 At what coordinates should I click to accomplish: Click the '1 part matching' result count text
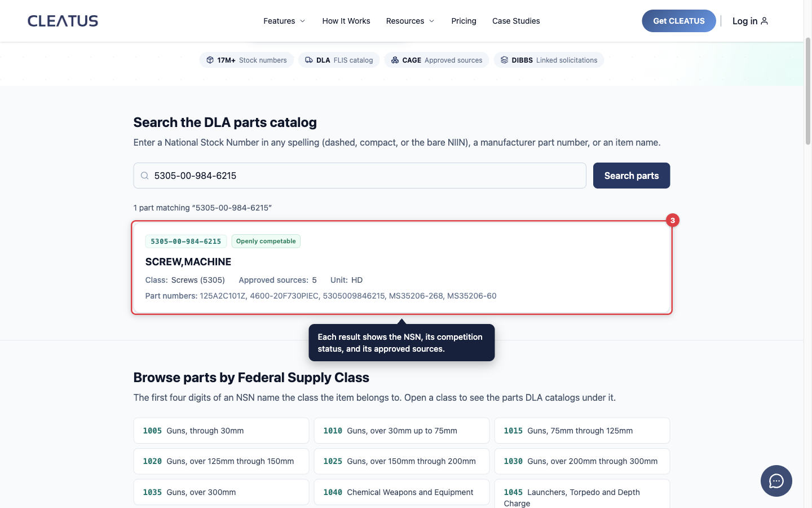202,208
